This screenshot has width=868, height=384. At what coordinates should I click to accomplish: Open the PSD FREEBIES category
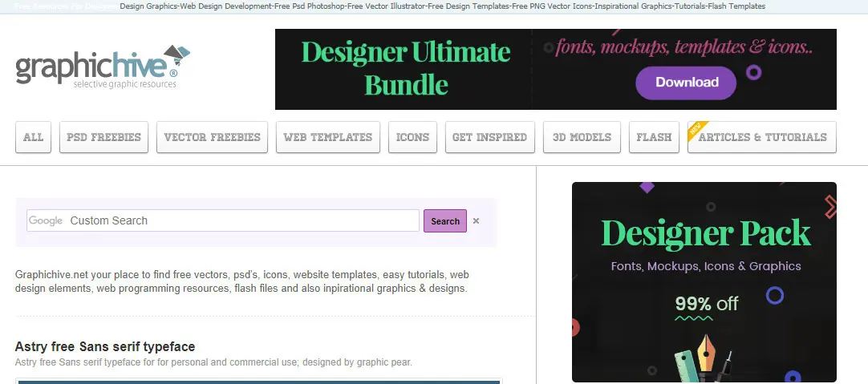[103, 137]
